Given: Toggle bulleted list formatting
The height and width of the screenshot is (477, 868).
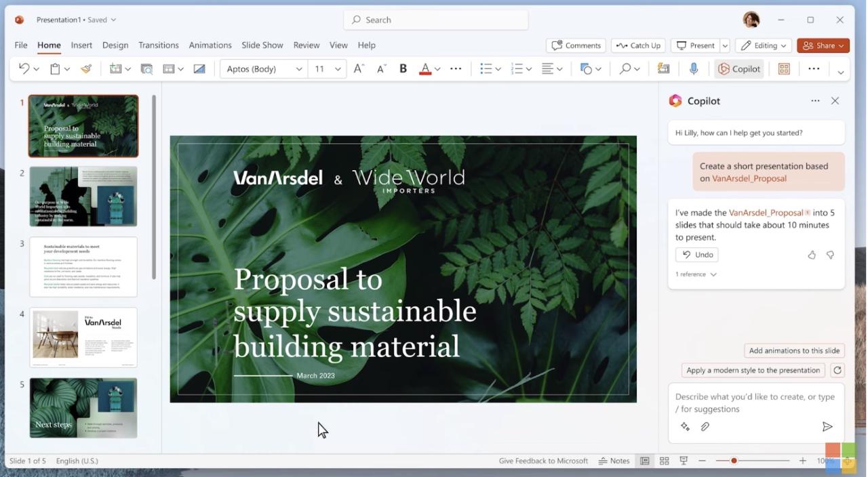Looking at the screenshot, I should click(x=486, y=68).
